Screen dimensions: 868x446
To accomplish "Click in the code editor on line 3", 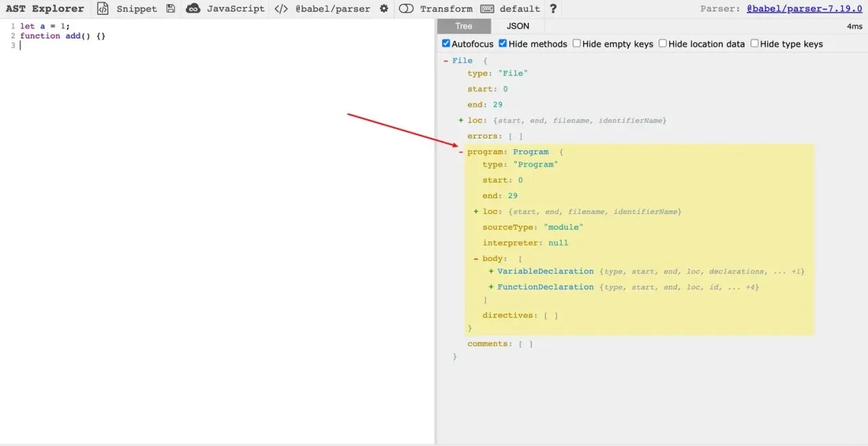I will [x=136, y=45].
